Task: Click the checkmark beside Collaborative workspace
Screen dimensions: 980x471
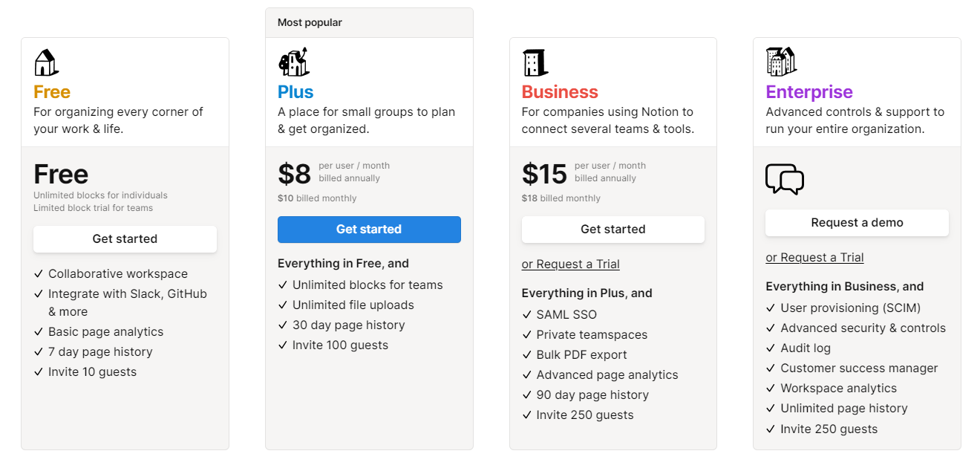Action: (39, 273)
